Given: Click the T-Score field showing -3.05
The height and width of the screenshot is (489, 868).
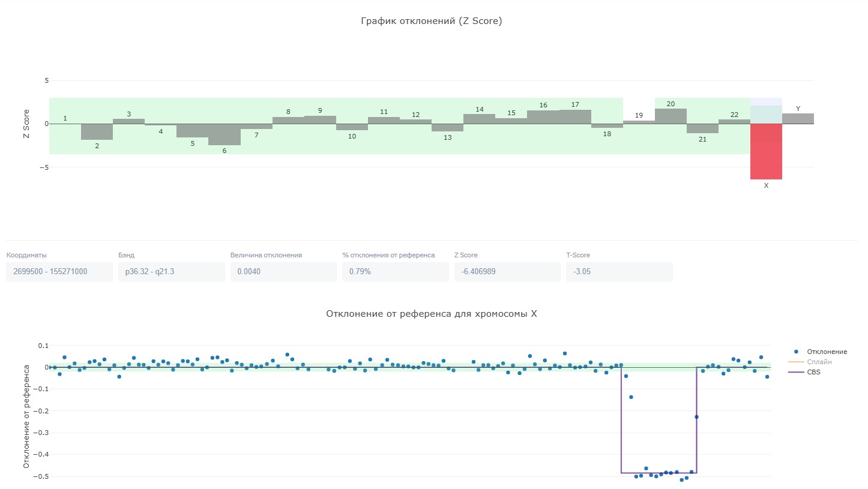Looking at the screenshot, I should (619, 272).
